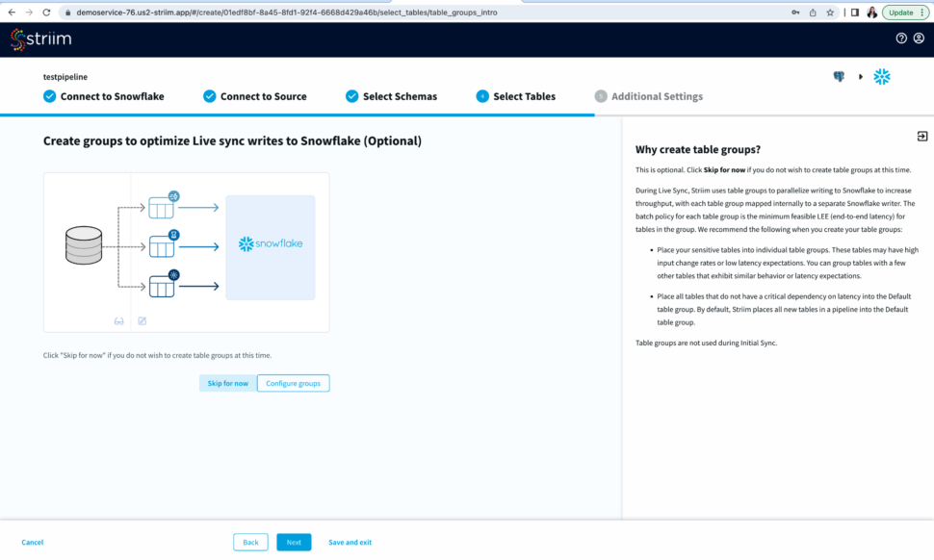The height and width of the screenshot is (560, 934).
Task: Click the PostgreSQL source icon
Action: point(839,77)
